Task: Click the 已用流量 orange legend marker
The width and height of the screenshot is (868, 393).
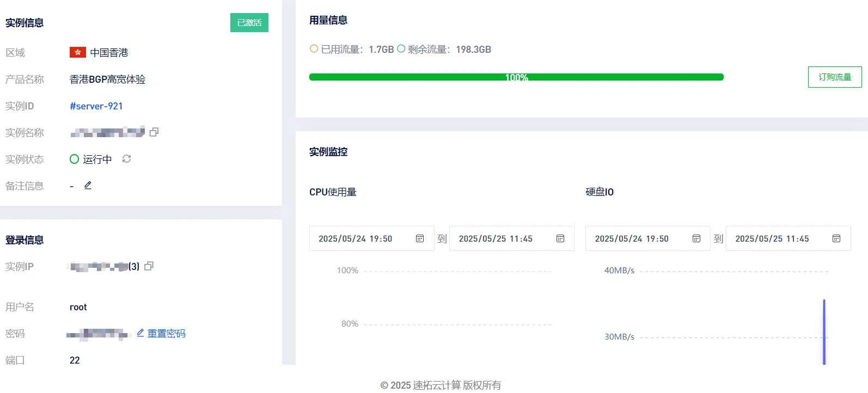Action: [314, 49]
